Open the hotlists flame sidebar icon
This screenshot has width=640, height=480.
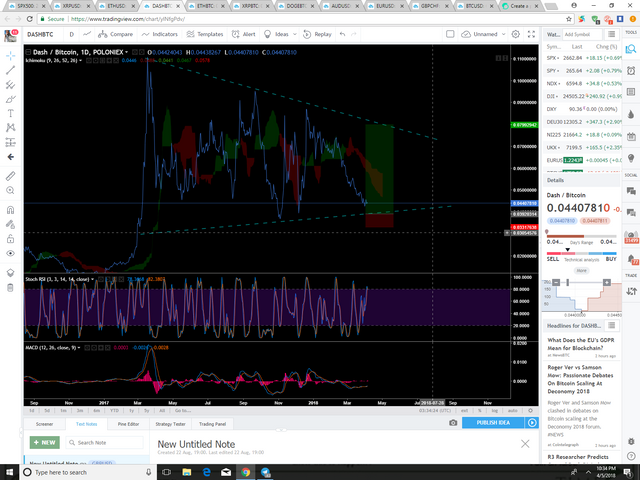[631, 114]
